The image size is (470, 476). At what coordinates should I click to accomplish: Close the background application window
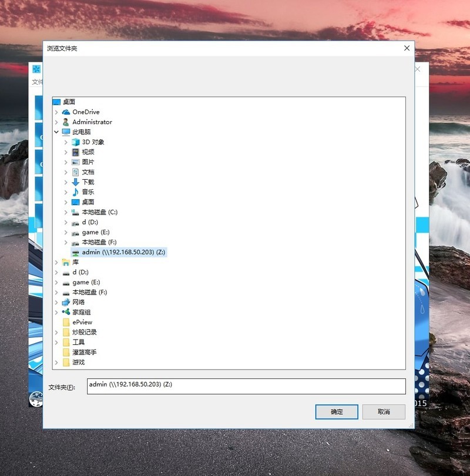(x=418, y=69)
